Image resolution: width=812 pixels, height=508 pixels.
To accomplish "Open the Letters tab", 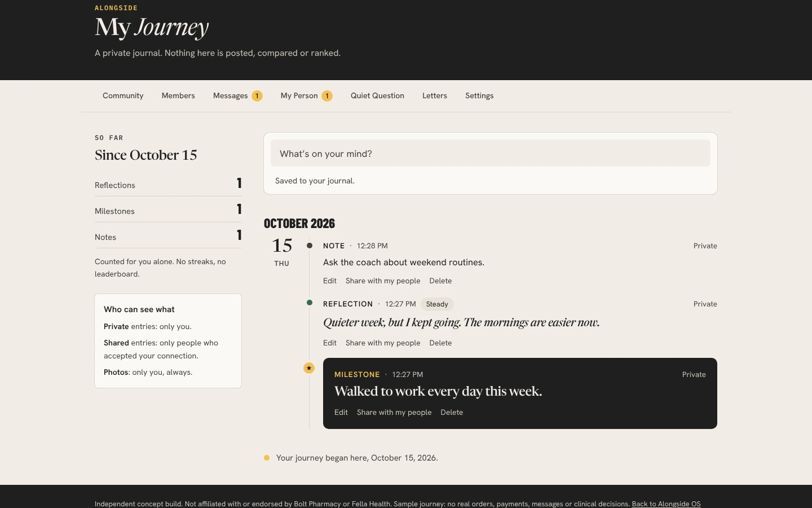I will (x=435, y=96).
